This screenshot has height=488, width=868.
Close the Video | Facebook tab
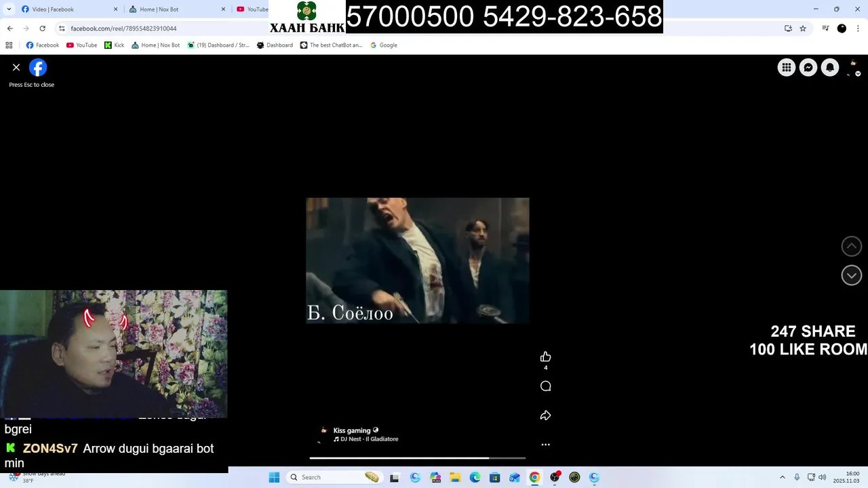pos(115,9)
